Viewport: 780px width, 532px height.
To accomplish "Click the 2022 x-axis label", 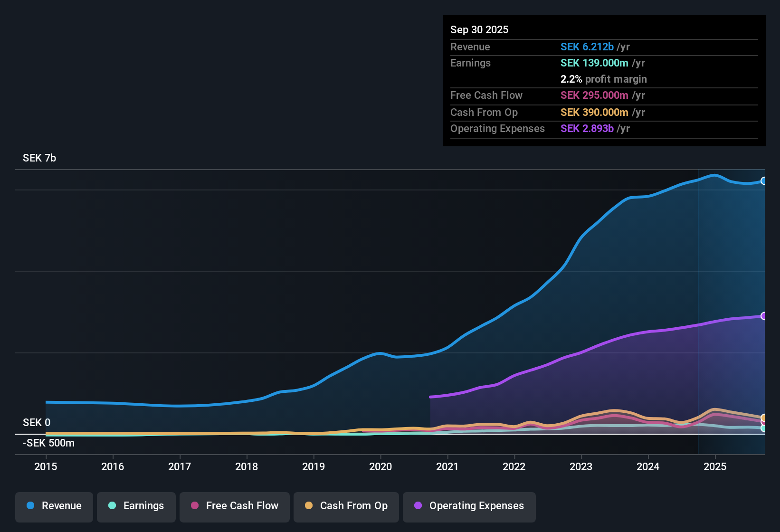I will pos(514,466).
